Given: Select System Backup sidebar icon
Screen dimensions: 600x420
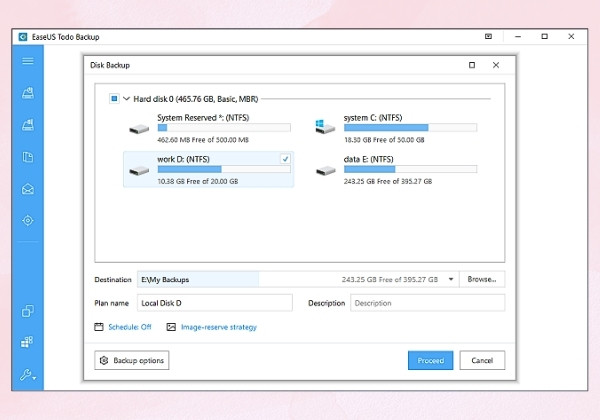Looking at the screenshot, I should (x=28, y=124).
